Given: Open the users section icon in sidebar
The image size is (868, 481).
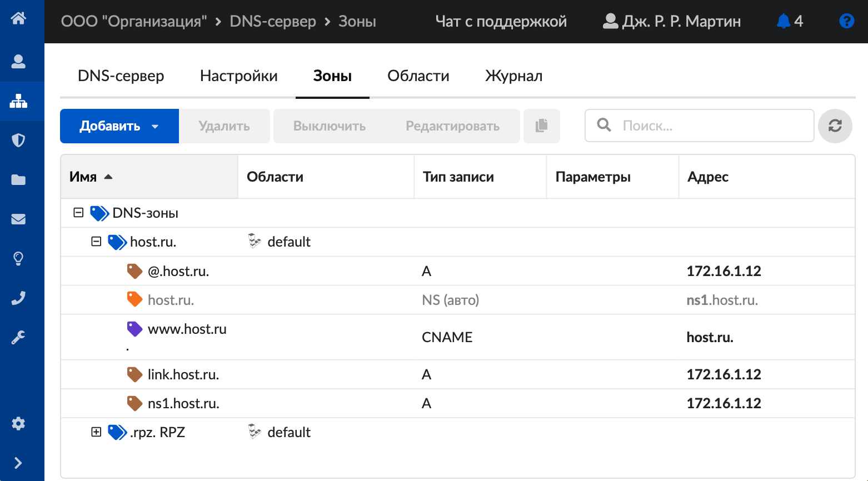Looking at the screenshot, I should (x=18, y=61).
